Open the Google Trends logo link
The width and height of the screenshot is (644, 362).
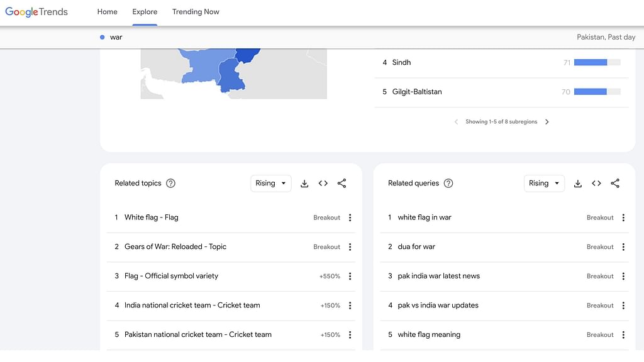(x=36, y=12)
